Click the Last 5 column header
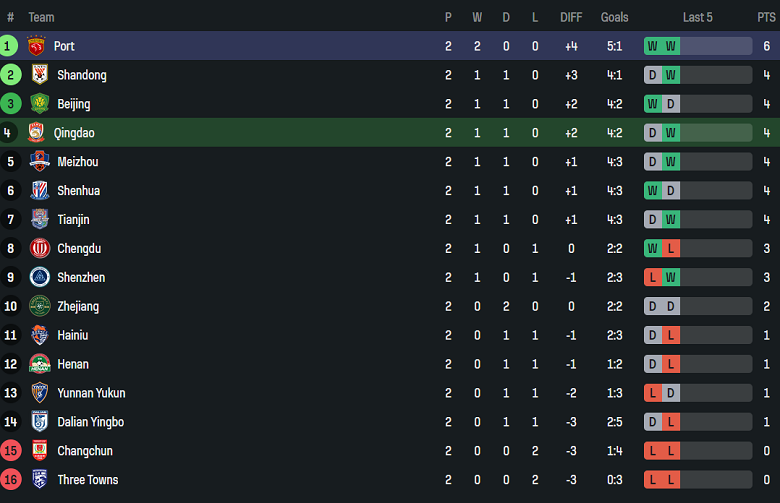This screenshot has height=503, width=780. [x=698, y=17]
